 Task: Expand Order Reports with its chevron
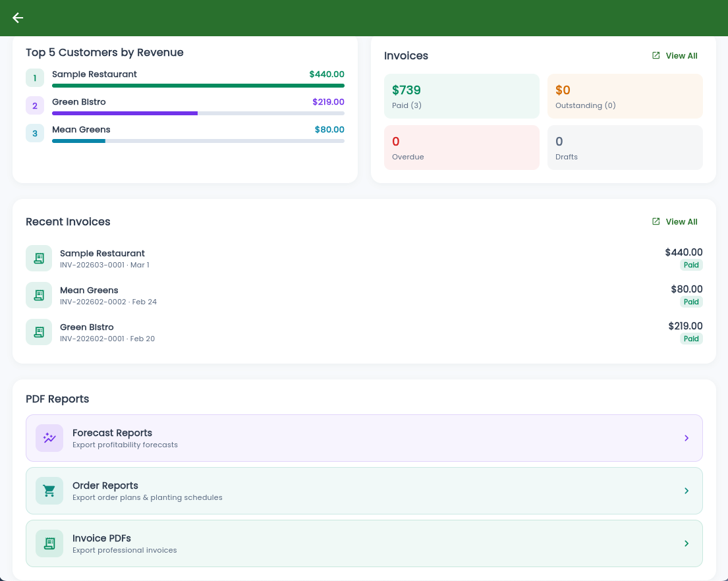686,491
